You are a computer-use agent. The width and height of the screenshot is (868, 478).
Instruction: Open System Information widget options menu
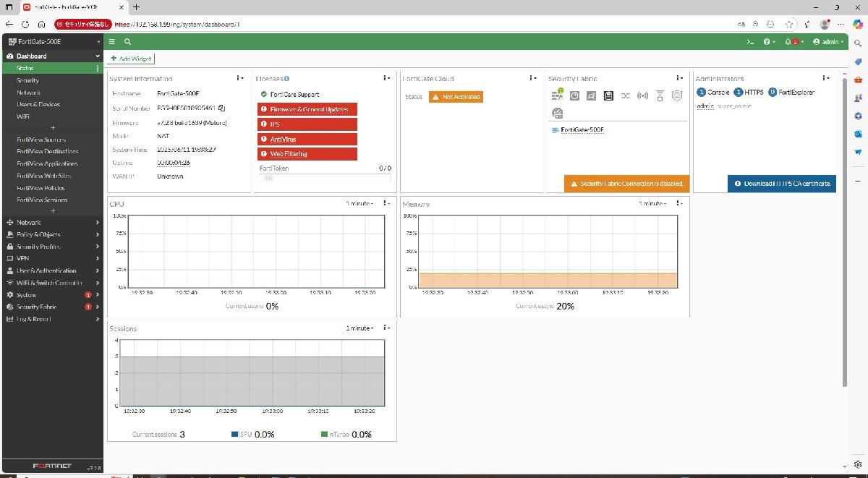click(239, 78)
